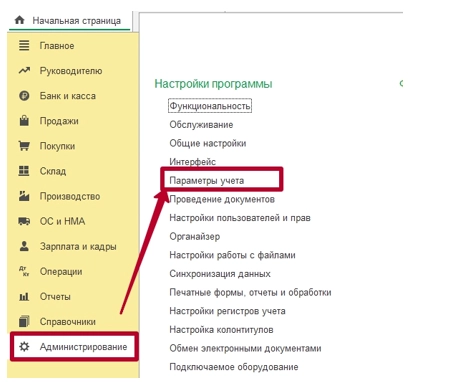Open the Главное section
Image resolution: width=467 pixels, height=382 pixels.
tap(57, 46)
